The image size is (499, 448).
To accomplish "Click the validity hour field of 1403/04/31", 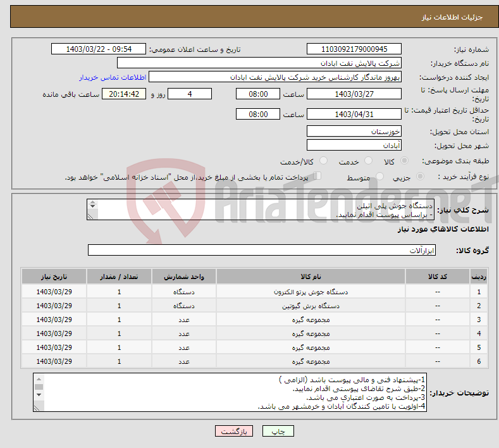I will coord(258,114).
